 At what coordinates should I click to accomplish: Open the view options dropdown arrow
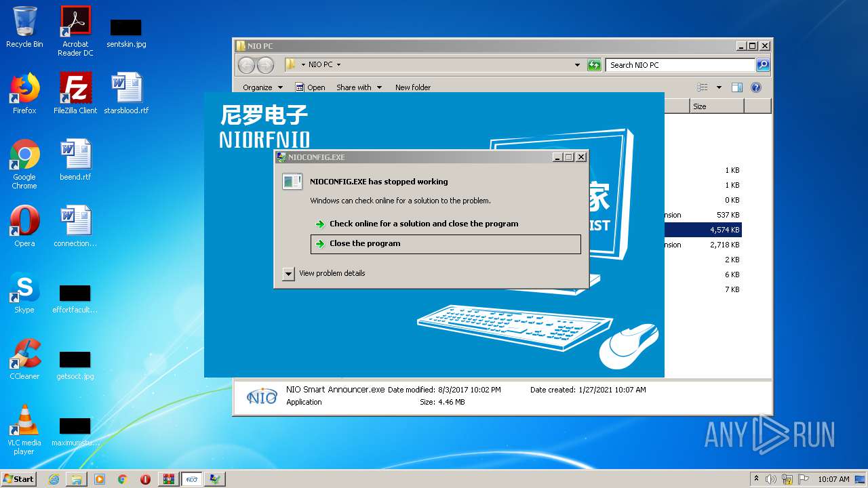pyautogui.click(x=719, y=87)
